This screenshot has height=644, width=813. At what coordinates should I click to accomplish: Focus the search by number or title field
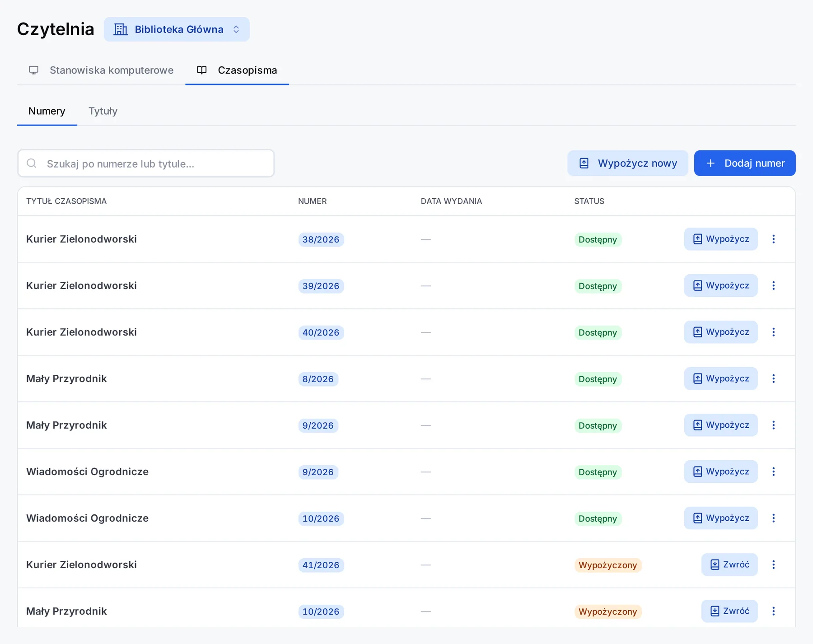click(146, 163)
